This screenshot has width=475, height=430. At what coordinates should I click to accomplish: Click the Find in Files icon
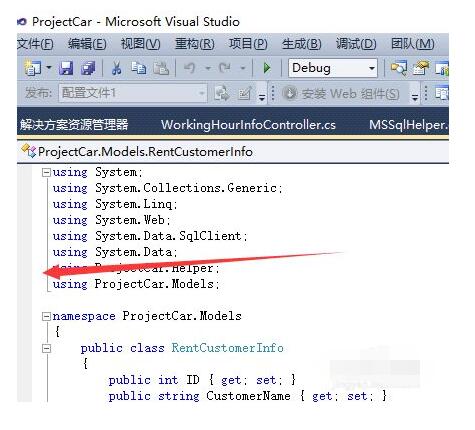399,68
